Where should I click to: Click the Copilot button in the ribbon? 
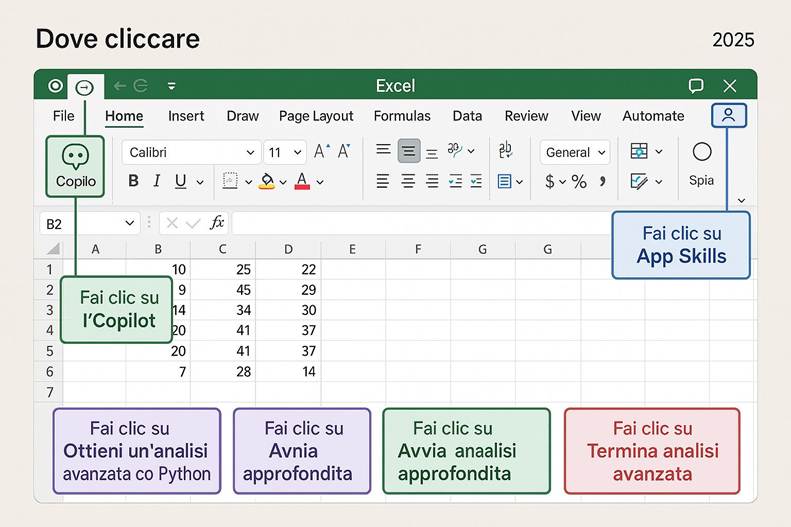pyautogui.click(x=76, y=166)
